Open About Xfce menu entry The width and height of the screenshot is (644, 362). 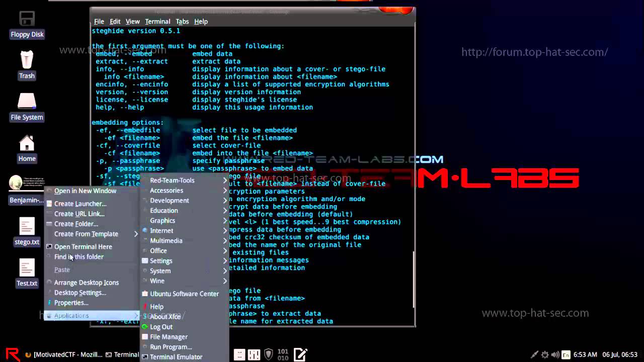pos(184,317)
